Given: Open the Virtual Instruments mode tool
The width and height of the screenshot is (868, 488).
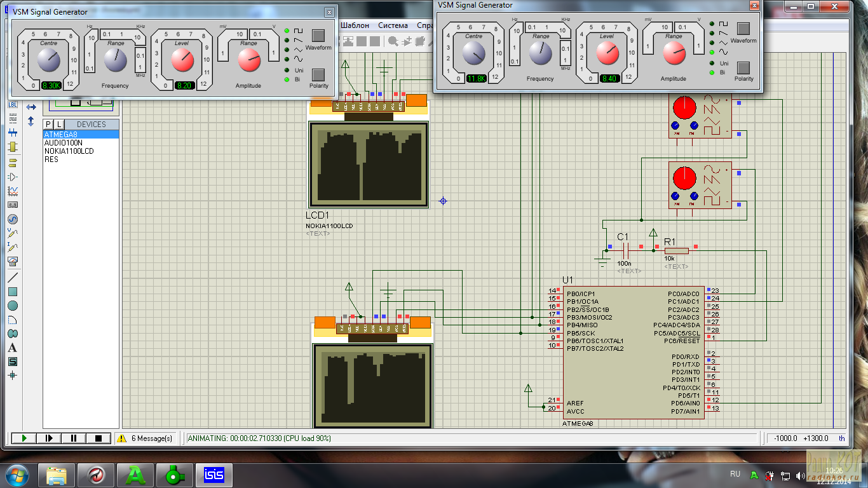Looking at the screenshot, I should pyautogui.click(x=12, y=261).
